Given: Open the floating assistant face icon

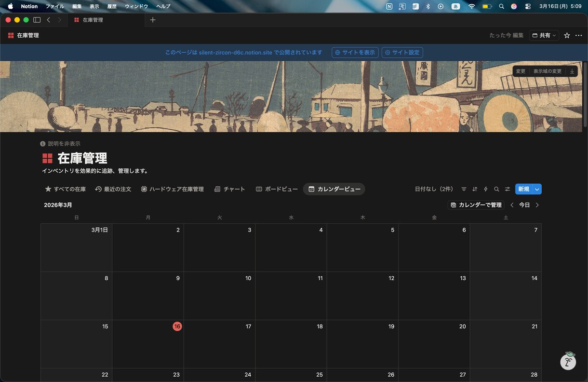Looking at the screenshot, I should click(x=568, y=361).
